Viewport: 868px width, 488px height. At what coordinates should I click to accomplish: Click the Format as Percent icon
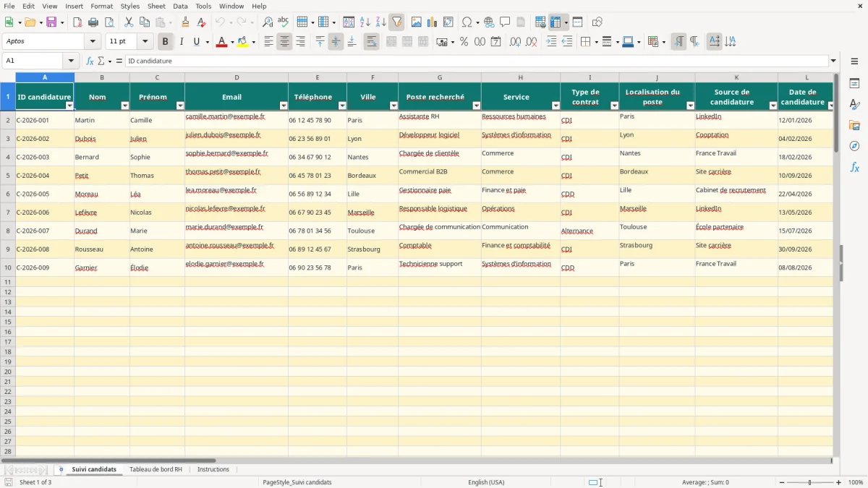[464, 42]
